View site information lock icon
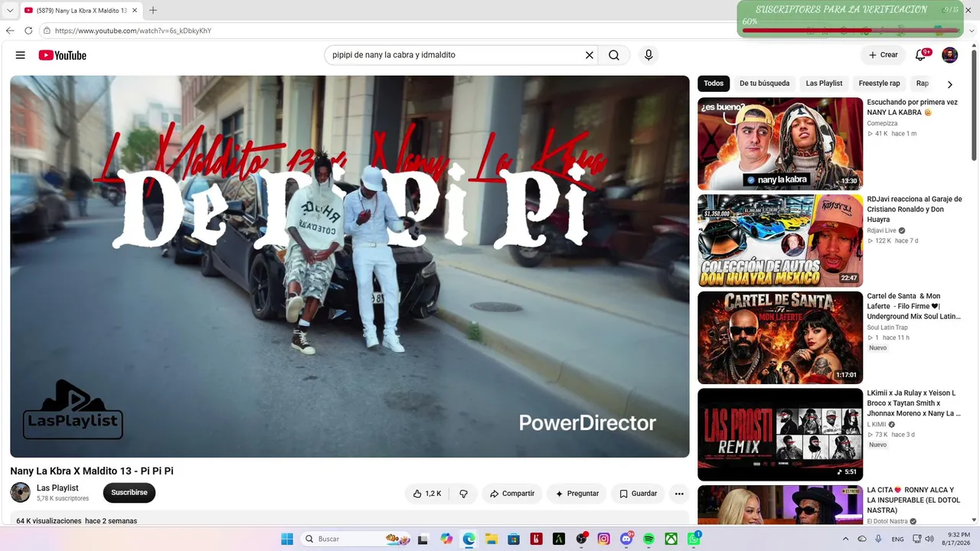The image size is (980, 551). pyautogui.click(x=47, y=31)
